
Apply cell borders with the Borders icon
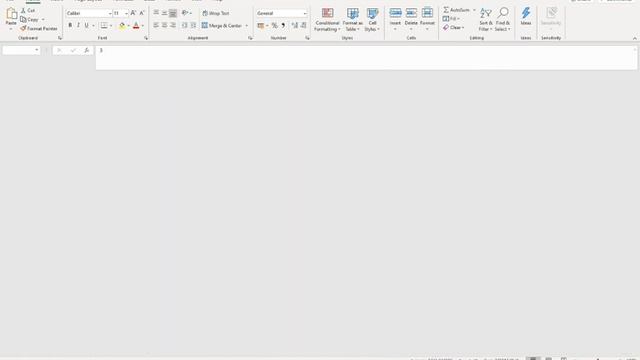click(104, 25)
